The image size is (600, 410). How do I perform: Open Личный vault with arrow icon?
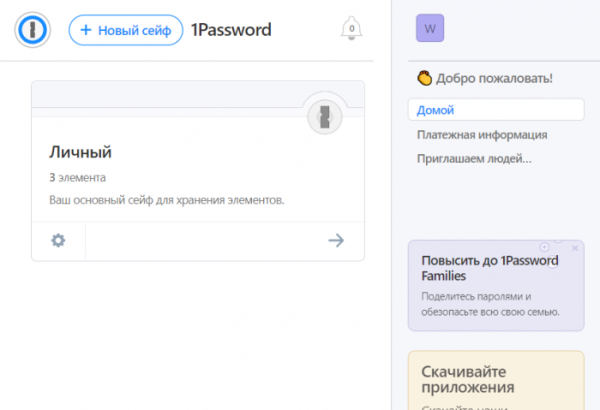coord(336,240)
